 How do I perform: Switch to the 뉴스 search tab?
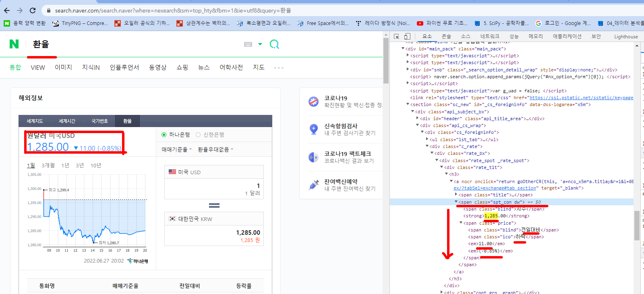coord(204,67)
